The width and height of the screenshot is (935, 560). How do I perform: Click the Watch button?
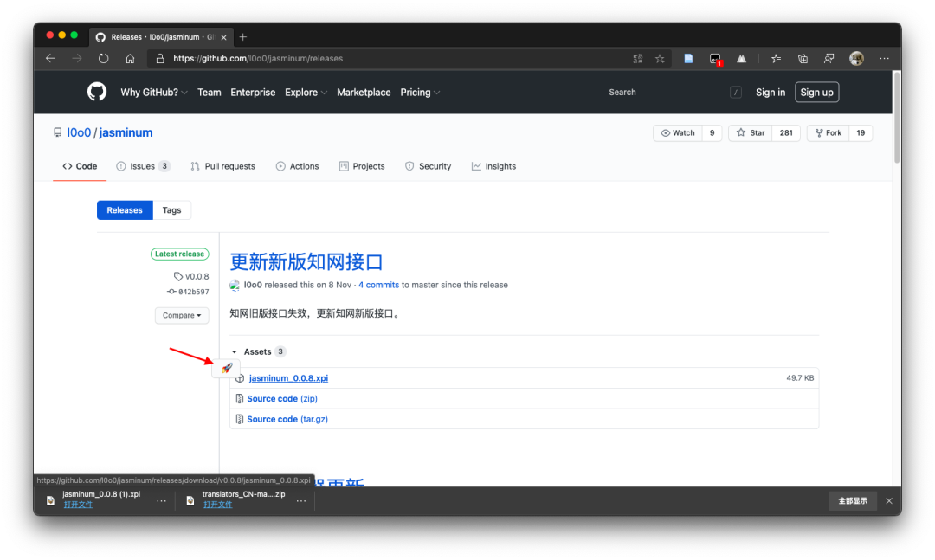[x=678, y=133]
